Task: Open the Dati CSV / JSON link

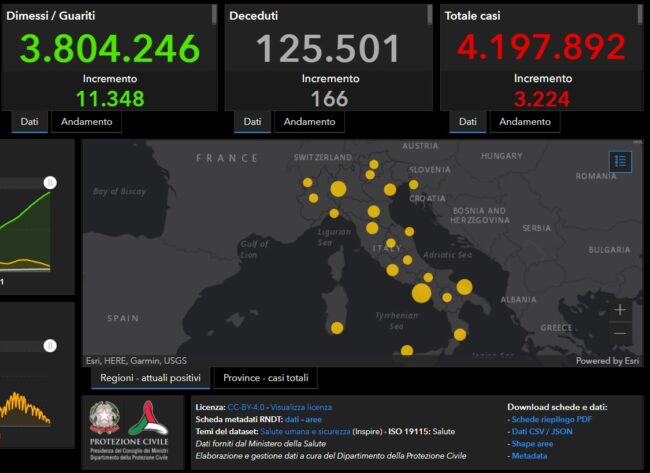Action: (x=542, y=432)
